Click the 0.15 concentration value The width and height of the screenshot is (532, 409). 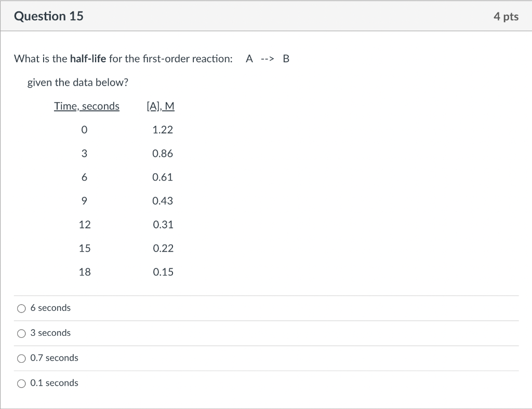[163, 272]
